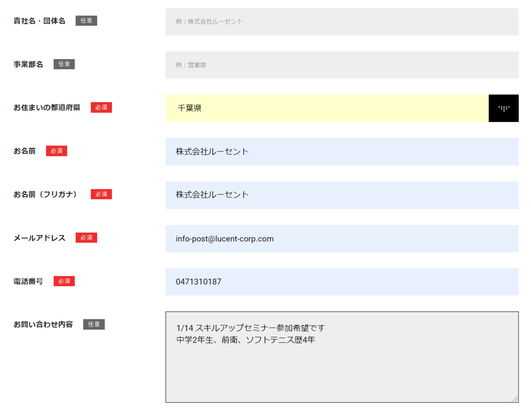Click the お名前（フリガナ） input field
531x420 pixels.
point(342,195)
